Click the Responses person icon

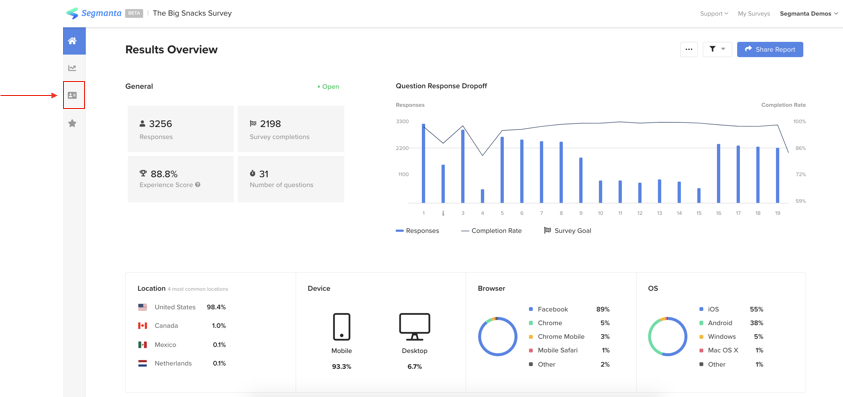[x=142, y=124]
